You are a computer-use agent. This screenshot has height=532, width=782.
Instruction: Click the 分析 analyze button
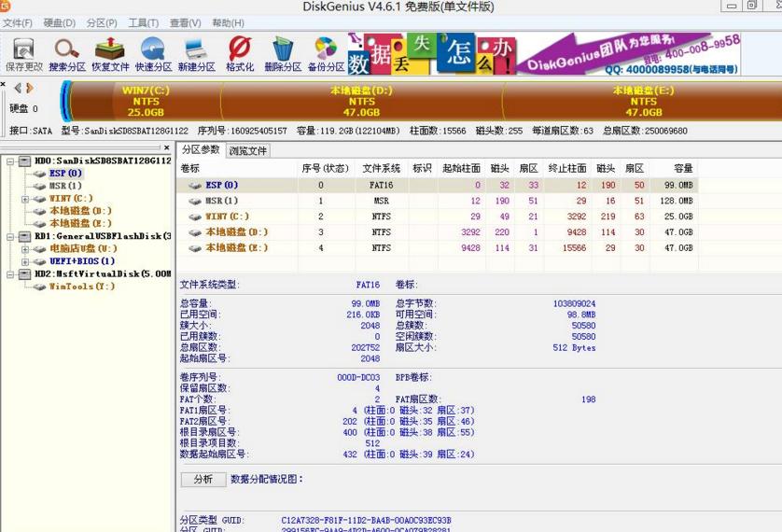(x=203, y=479)
